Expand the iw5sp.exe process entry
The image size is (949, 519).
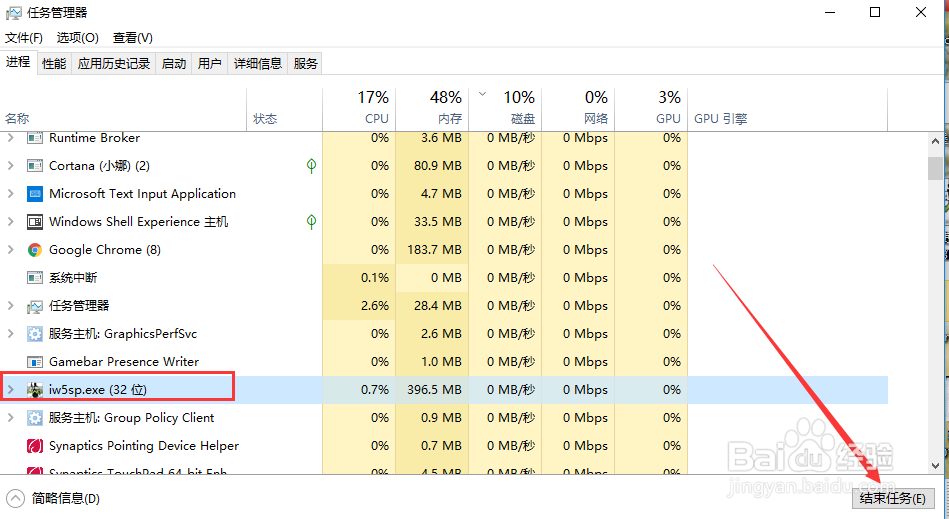[11, 390]
